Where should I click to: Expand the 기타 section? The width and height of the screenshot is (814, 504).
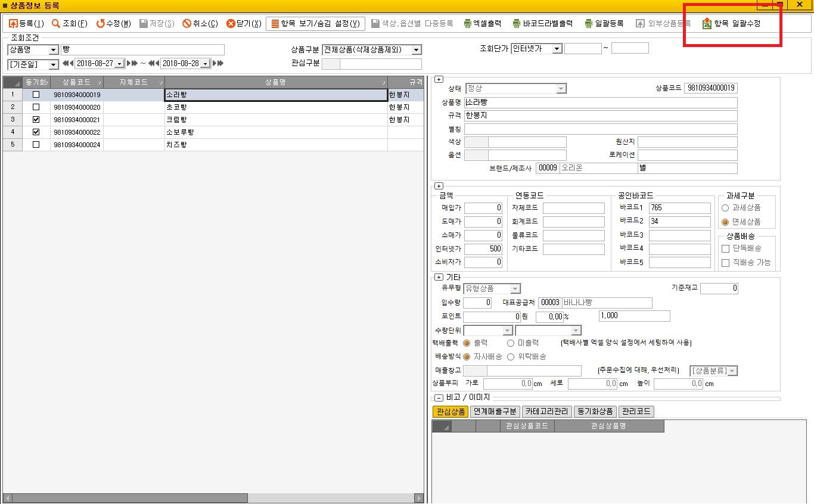tap(439, 277)
